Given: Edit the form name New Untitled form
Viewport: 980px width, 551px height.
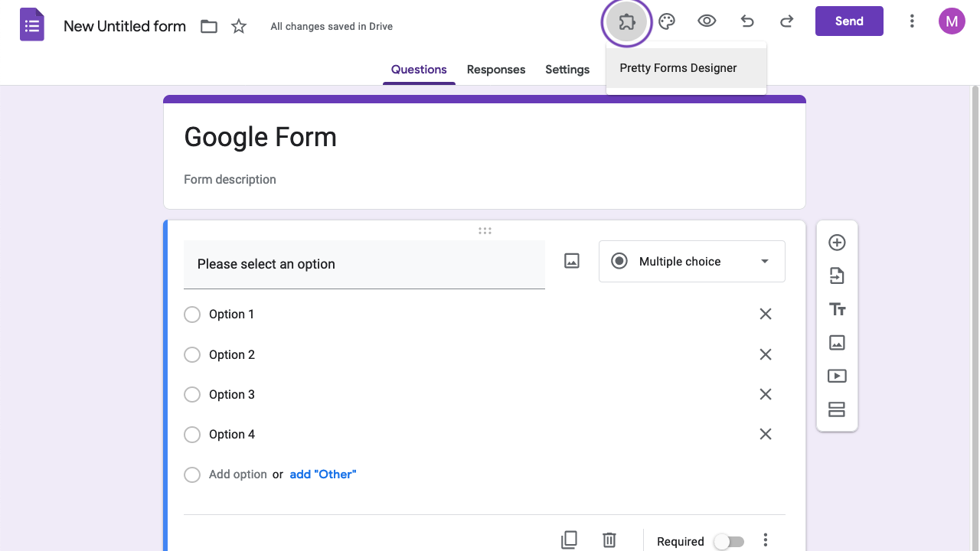Looking at the screenshot, I should coord(125,26).
